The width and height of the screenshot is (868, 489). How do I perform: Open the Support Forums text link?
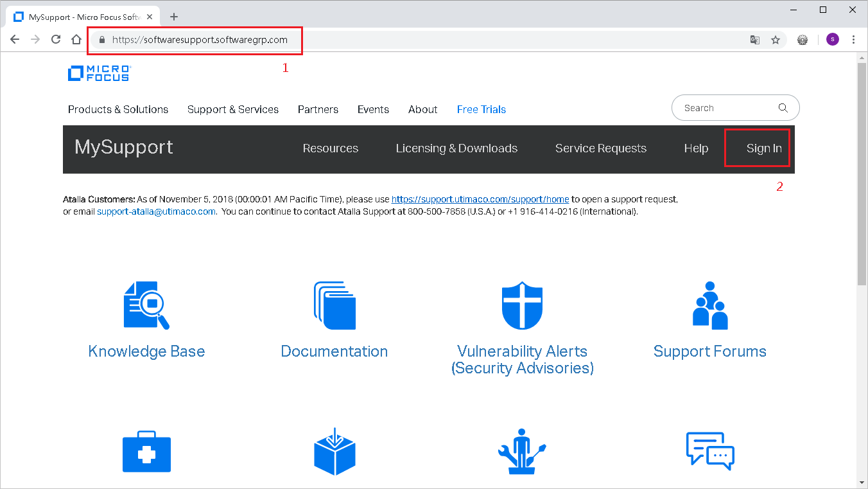710,351
